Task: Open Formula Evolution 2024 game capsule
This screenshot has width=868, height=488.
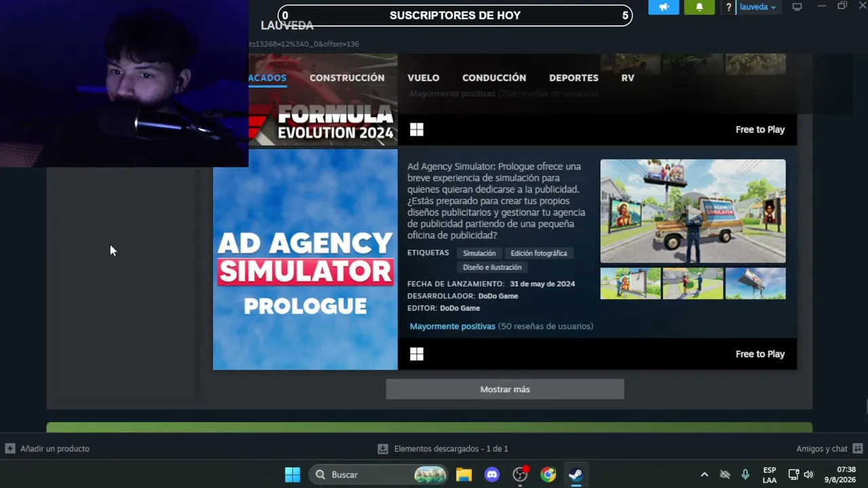Action: pos(323,122)
